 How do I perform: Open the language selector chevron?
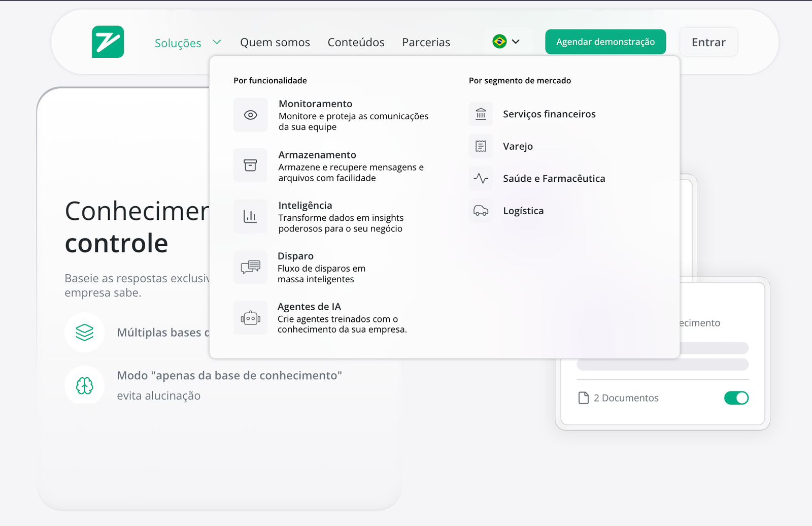(516, 42)
